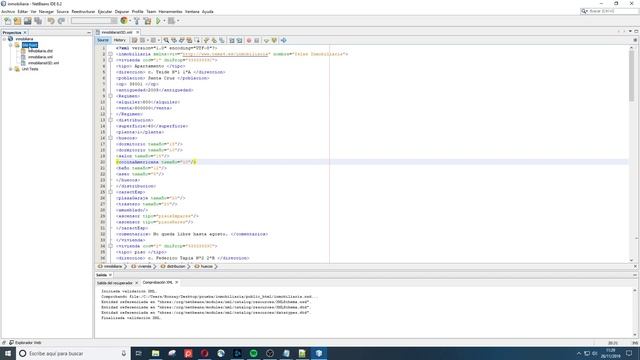Click Next Bookmark editor icon
Viewport: 640px width, 360px height.
tap(214, 40)
